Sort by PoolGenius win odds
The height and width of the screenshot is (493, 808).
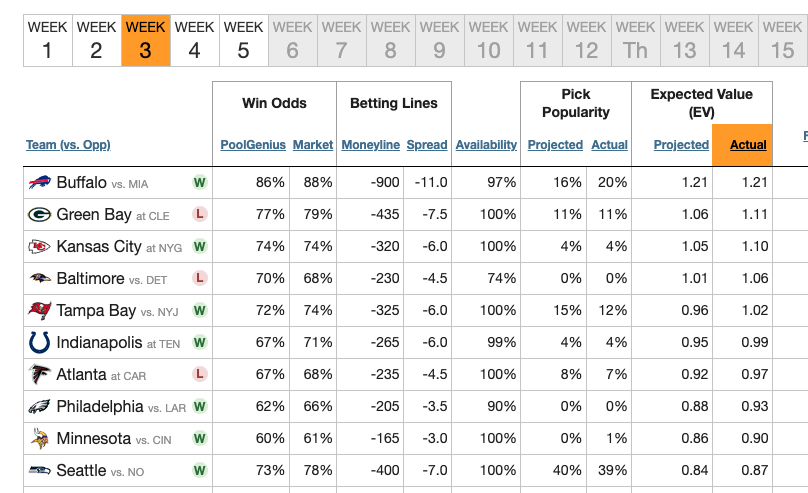(253, 145)
